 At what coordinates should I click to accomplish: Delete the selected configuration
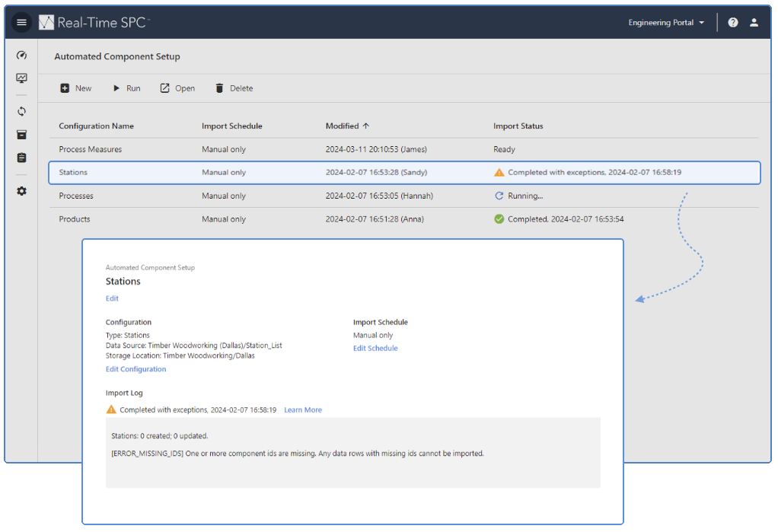click(233, 88)
